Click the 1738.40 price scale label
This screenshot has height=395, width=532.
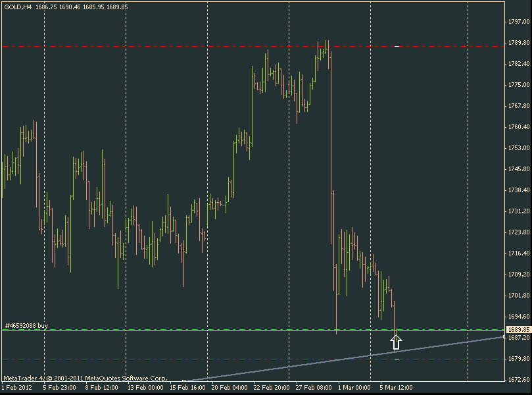coord(519,190)
